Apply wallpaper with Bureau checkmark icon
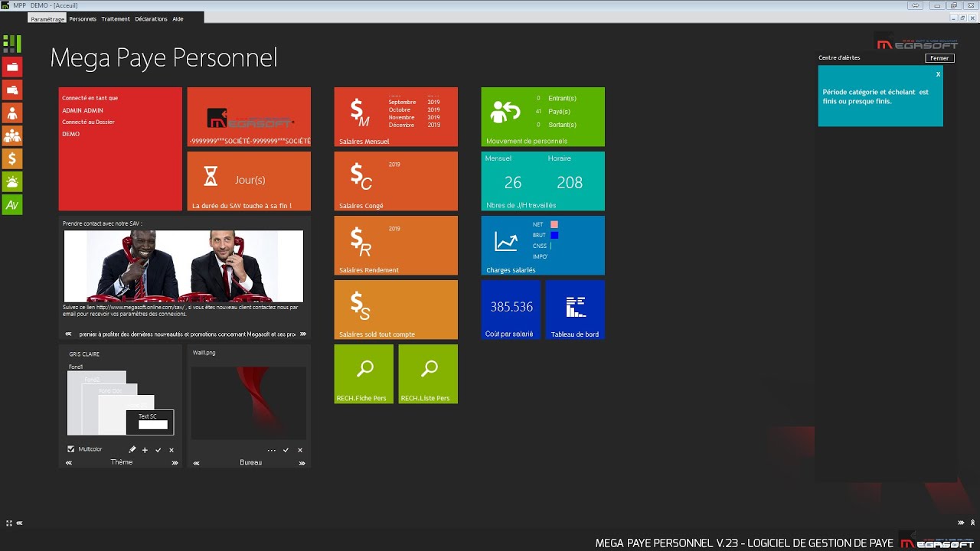Viewport: 980px width, 551px height. 286,450
